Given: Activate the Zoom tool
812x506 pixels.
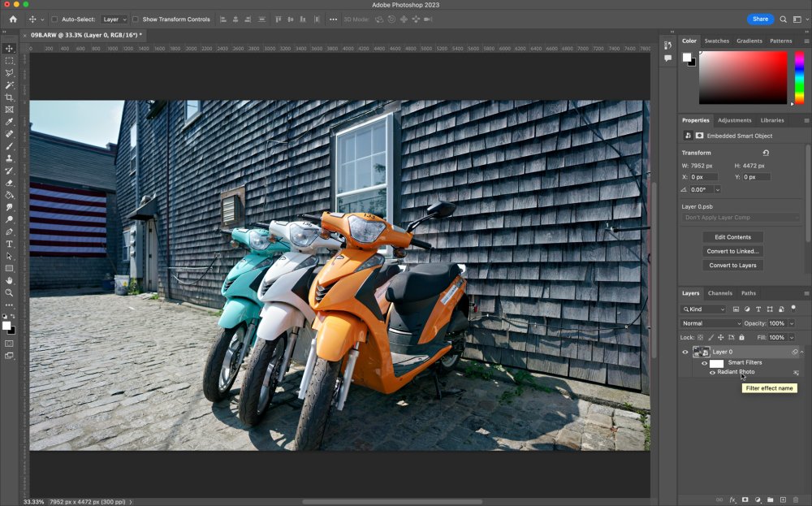Looking at the screenshot, I should point(9,292).
